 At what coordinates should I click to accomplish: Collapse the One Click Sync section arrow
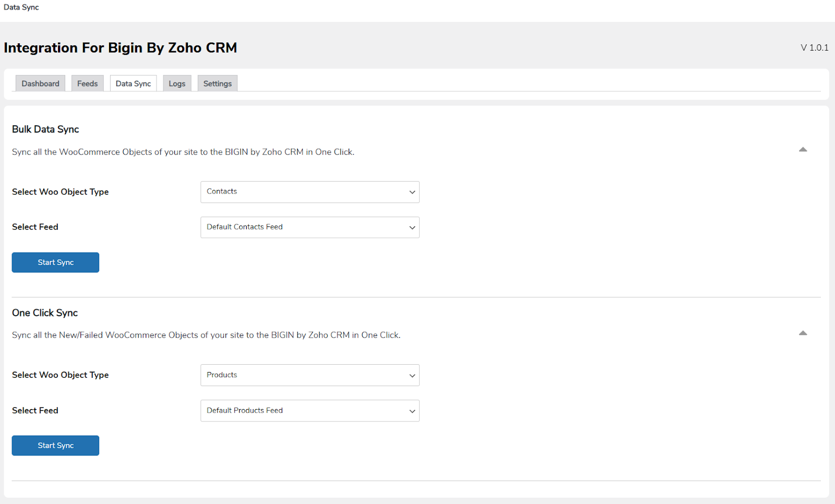pyautogui.click(x=803, y=333)
